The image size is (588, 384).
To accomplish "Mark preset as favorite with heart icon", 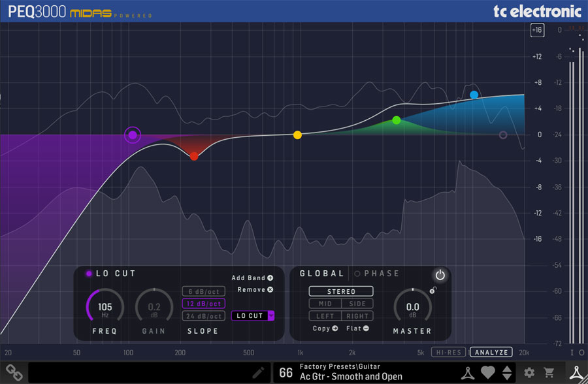I will (x=488, y=373).
